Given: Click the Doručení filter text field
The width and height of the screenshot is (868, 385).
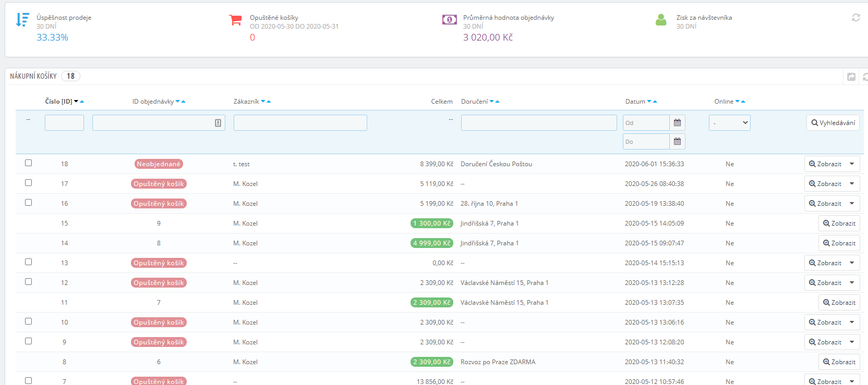Looking at the screenshot, I should 539,123.
